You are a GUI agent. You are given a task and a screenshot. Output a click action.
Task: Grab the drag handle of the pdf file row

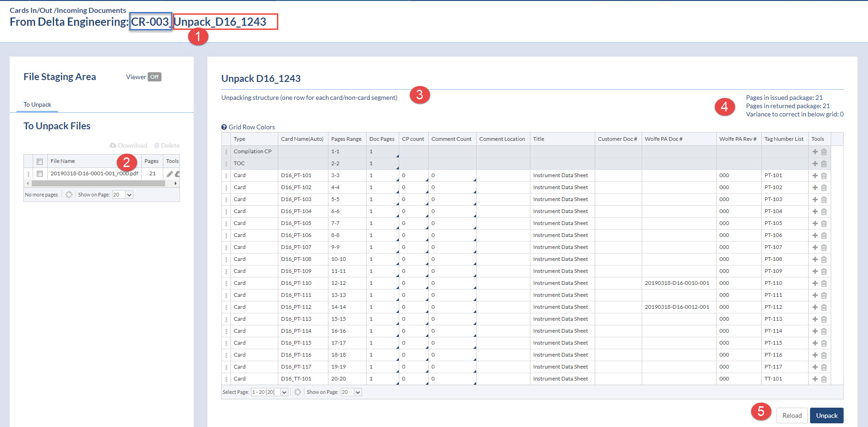point(29,174)
